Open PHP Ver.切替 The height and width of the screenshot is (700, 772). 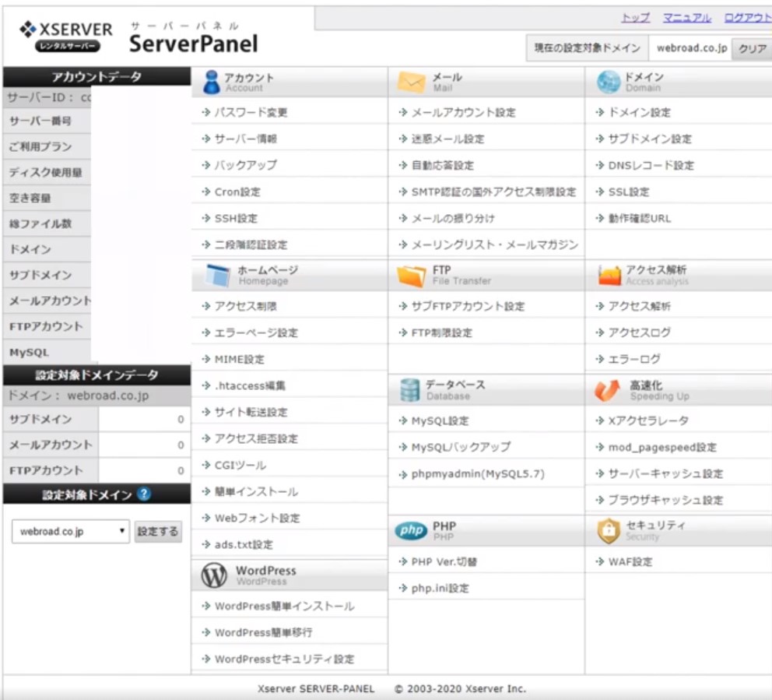point(444,561)
